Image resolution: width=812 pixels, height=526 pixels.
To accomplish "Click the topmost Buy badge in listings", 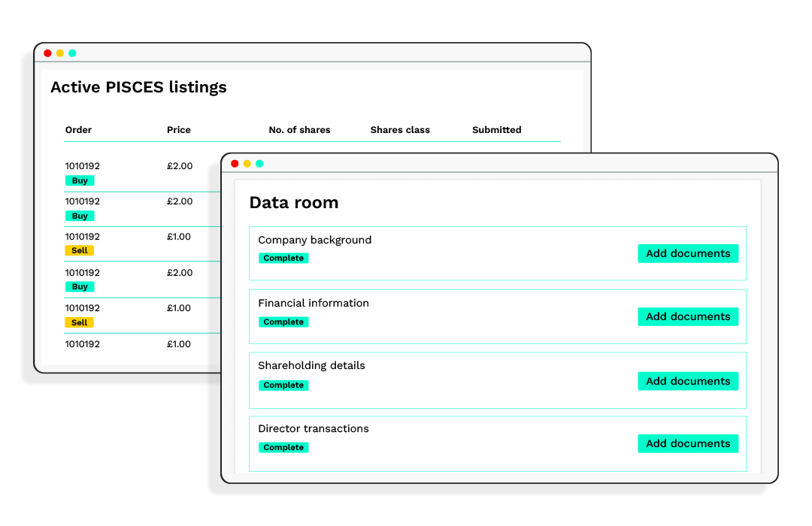I will point(80,180).
